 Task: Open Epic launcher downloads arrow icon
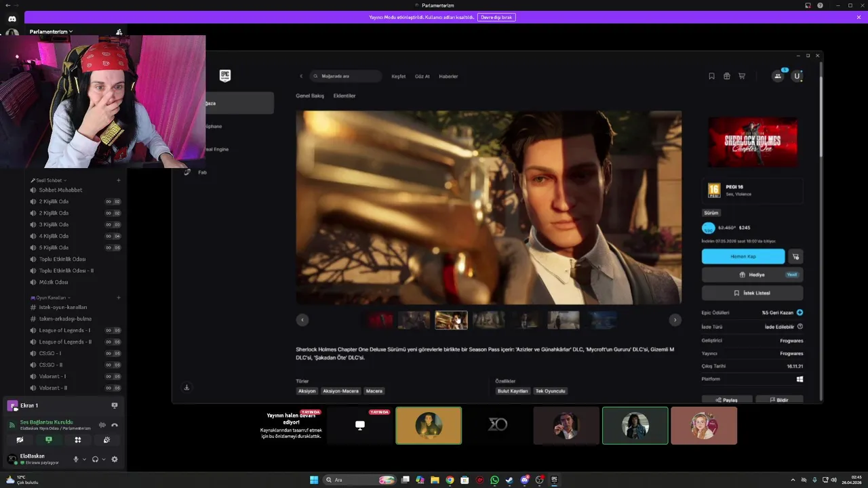(x=186, y=387)
